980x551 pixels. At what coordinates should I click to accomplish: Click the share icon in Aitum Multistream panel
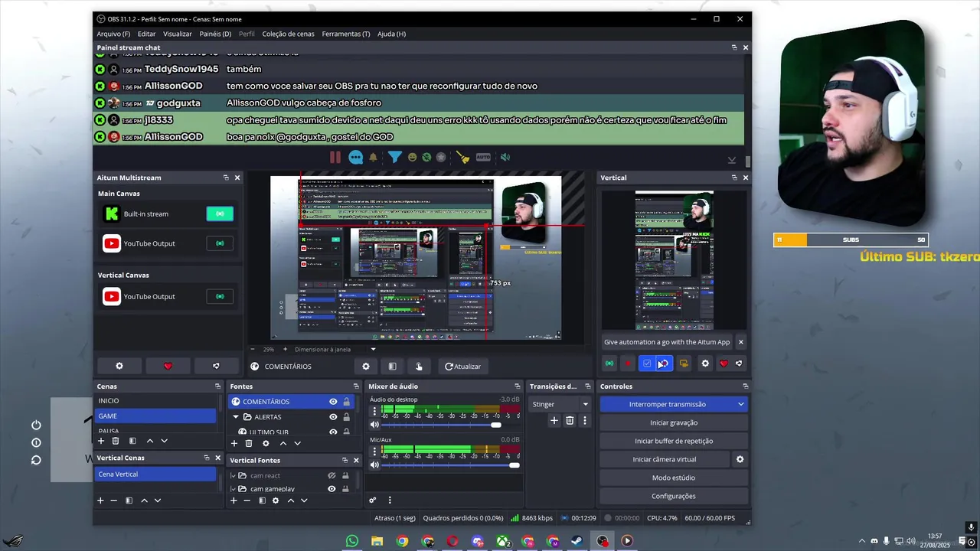click(x=216, y=366)
